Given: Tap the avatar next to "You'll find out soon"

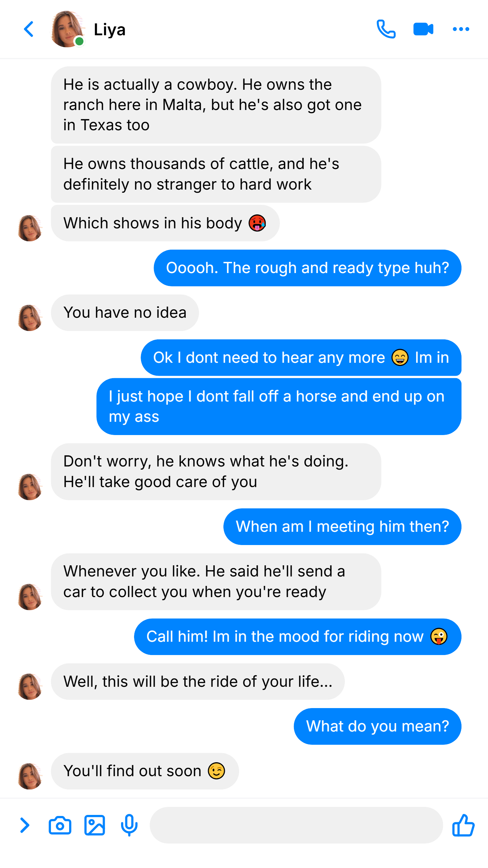Looking at the screenshot, I should [x=30, y=776].
